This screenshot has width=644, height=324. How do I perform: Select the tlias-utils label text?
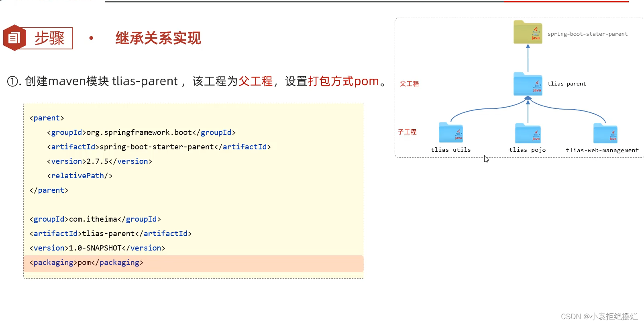pyautogui.click(x=451, y=150)
